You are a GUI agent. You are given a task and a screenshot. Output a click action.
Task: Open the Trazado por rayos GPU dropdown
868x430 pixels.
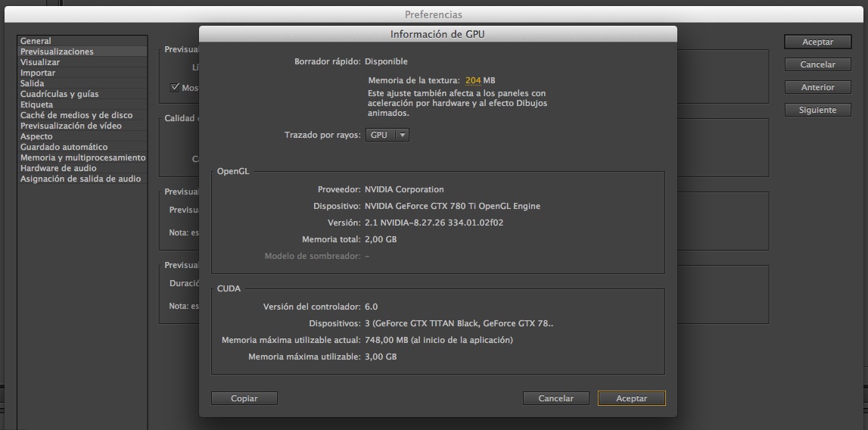[x=387, y=135]
